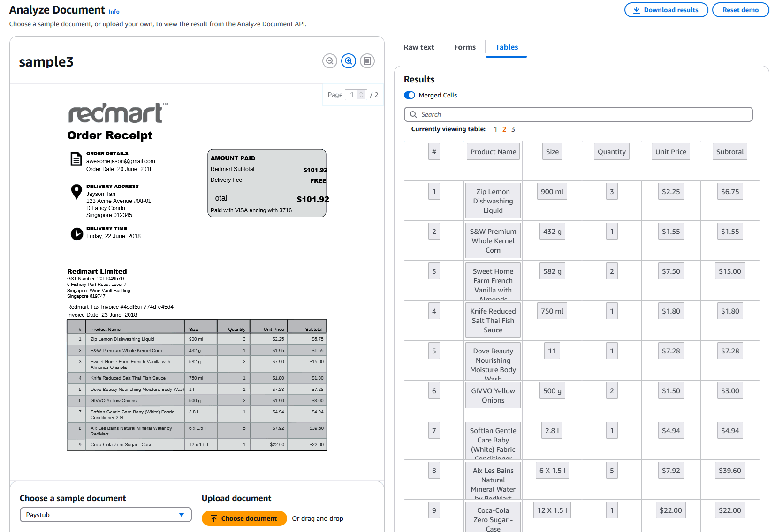Click the search magnifier icon in Results
Viewport: 775px width, 532px height.
point(413,114)
